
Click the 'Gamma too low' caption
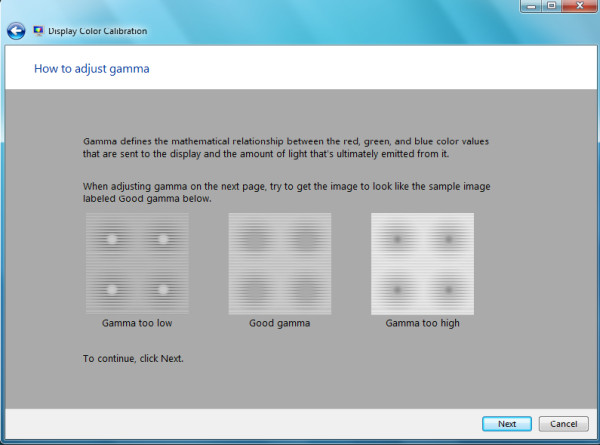137,323
